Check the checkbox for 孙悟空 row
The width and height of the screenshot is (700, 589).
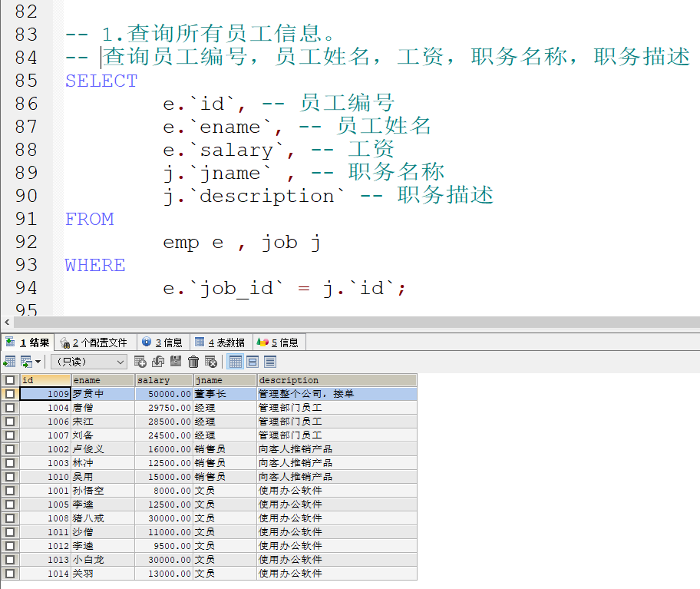pos(11,491)
